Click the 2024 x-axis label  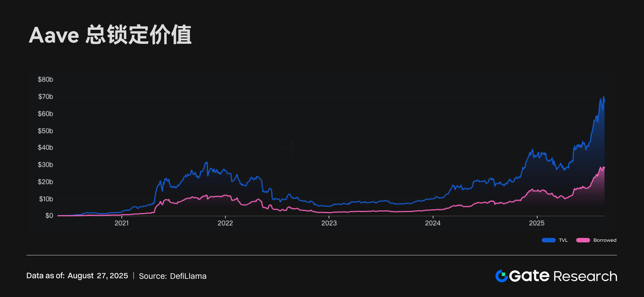tap(433, 223)
